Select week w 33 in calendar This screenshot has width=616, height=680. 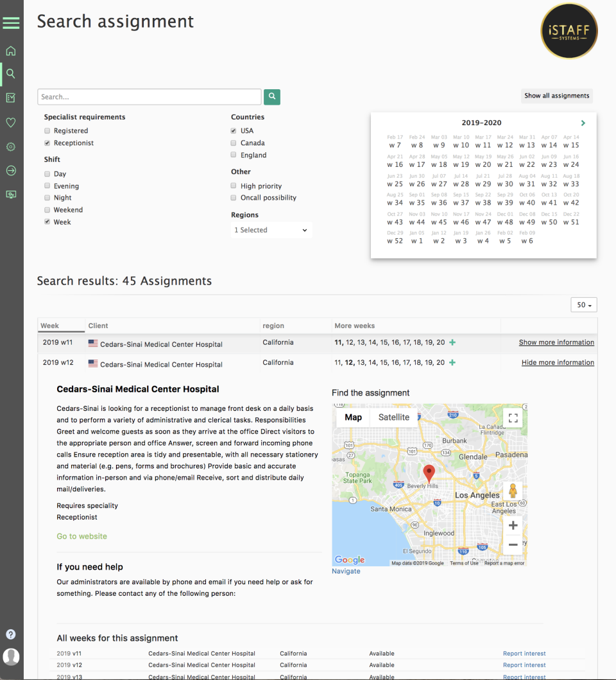tap(571, 184)
